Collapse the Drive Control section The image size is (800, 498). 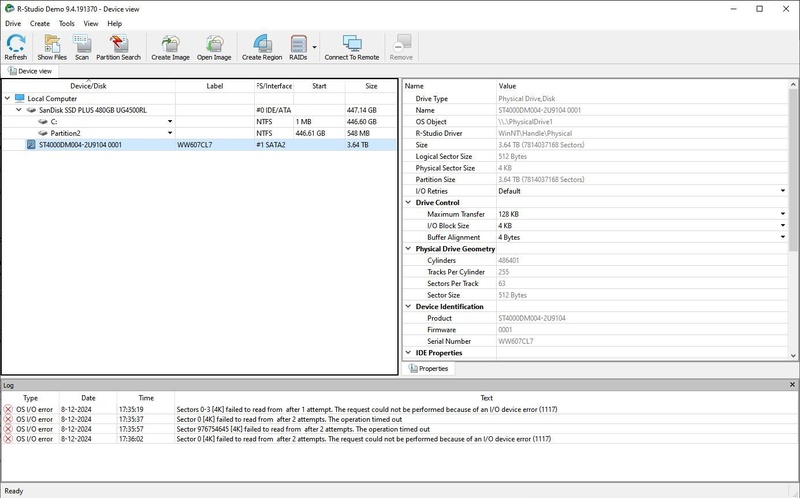pos(408,203)
